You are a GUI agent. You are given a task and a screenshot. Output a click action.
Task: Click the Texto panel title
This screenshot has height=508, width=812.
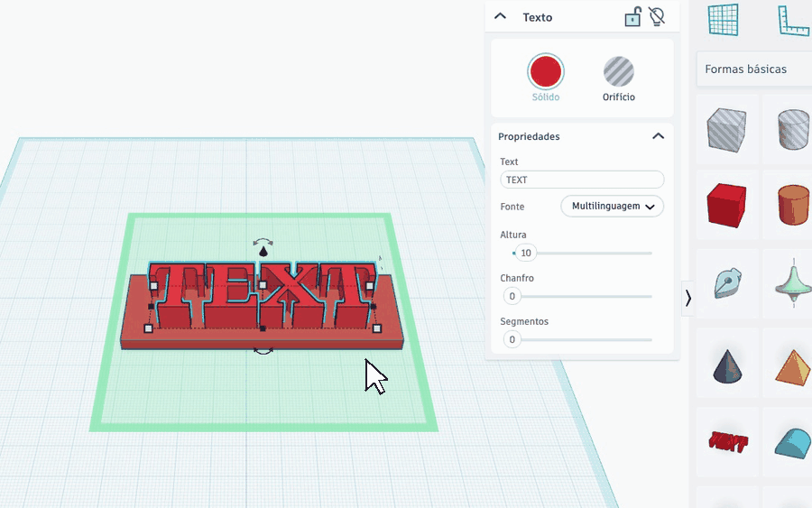538,17
